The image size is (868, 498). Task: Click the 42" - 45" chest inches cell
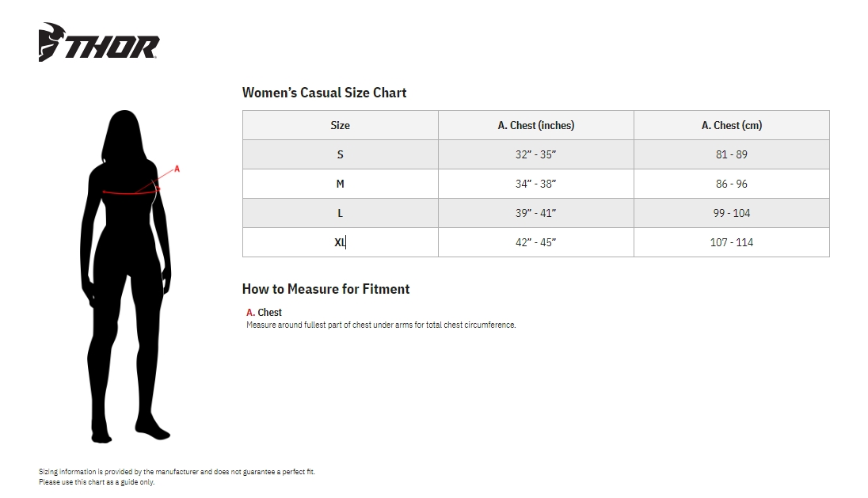(535, 242)
